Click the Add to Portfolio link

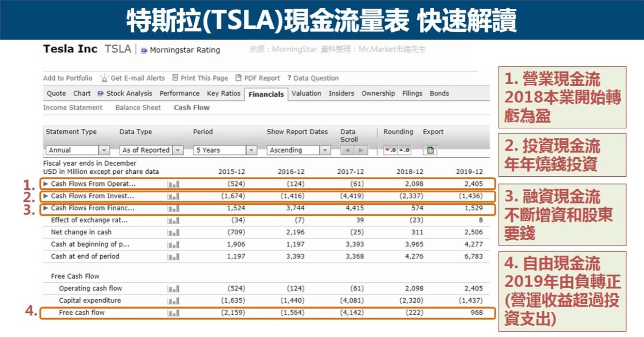pos(67,78)
